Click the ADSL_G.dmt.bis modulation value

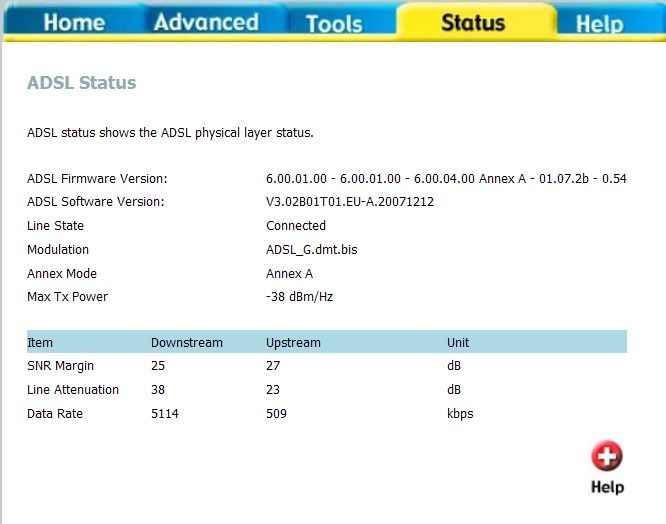point(311,250)
